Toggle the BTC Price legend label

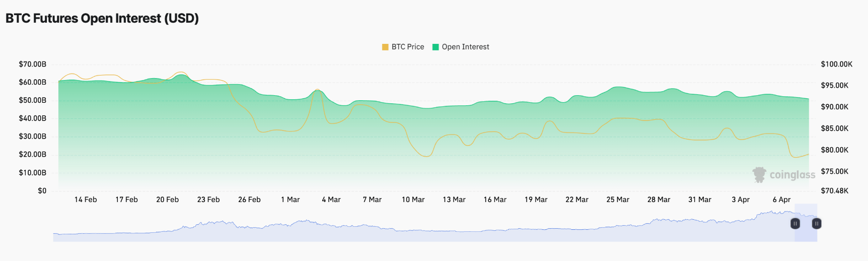point(408,47)
